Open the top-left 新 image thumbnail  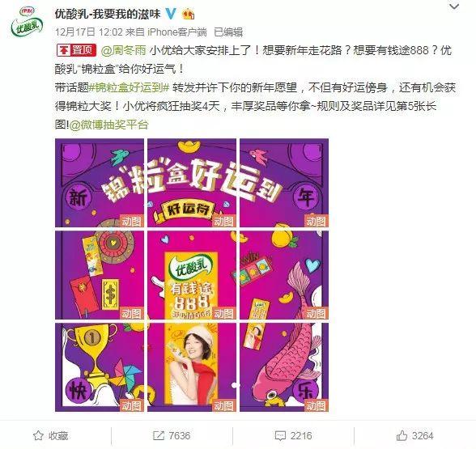100,183
